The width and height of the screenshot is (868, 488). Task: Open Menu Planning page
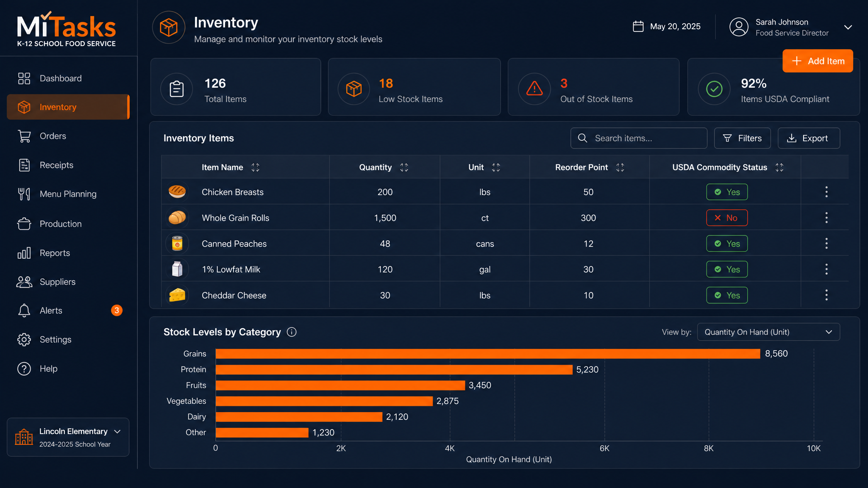point(68,194)
